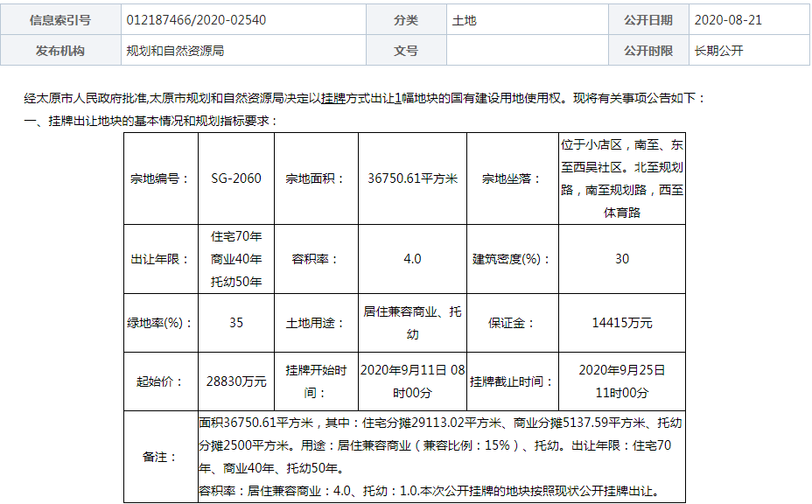Select area value 36750.61平方米 in top row
This screenshot has height=504, width=812.
[413, 178]
